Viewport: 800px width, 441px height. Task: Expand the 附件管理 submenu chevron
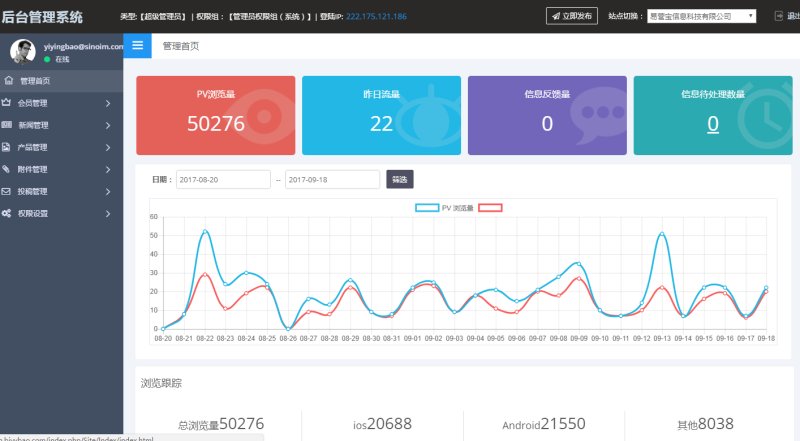pyautogui.click(x=108, y=169)
